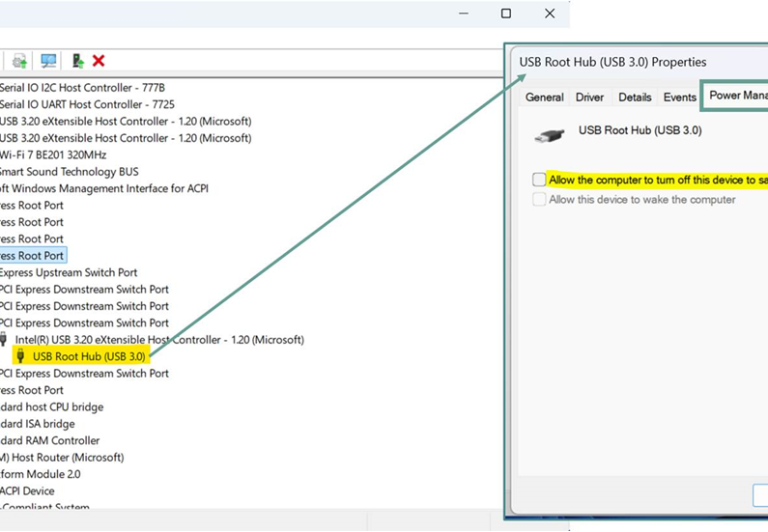This screenshot has width=768, height=532.
Task: Click USB Root Hub (USB 3.0) label in dialog
Action: 640,130
